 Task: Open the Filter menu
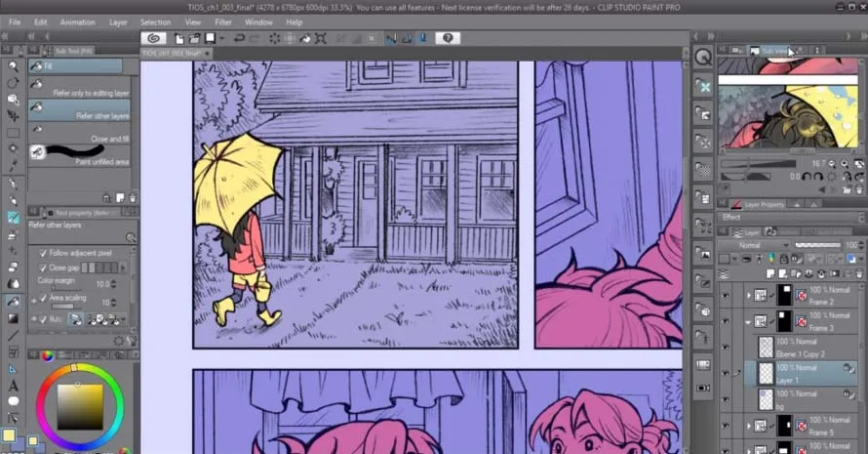click(222, 21)
